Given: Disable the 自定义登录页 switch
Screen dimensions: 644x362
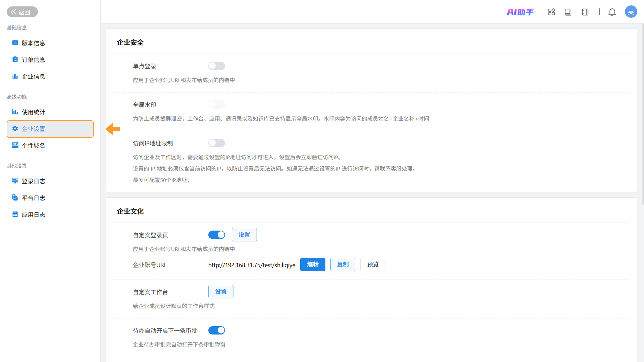Looking at the screenshot, I should [x=217, y=235].
